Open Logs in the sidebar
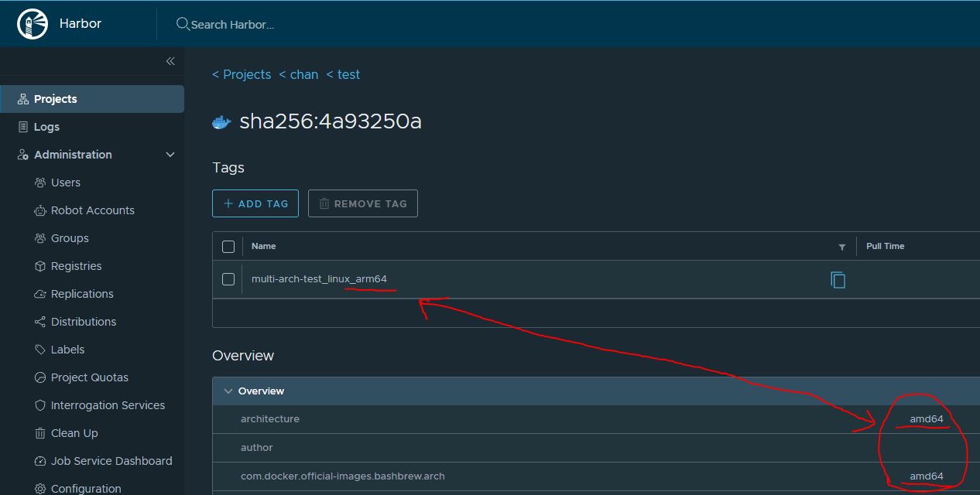980x495 pixels. 46,127
